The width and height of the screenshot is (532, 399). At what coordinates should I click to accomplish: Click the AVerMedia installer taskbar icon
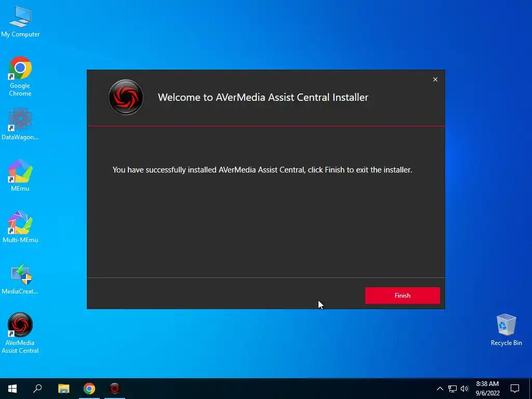click(115, 389)
